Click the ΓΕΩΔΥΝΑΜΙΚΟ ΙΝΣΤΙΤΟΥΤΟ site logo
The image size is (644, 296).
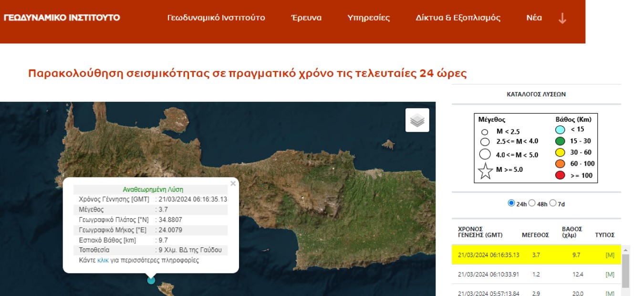click(62, 18)
